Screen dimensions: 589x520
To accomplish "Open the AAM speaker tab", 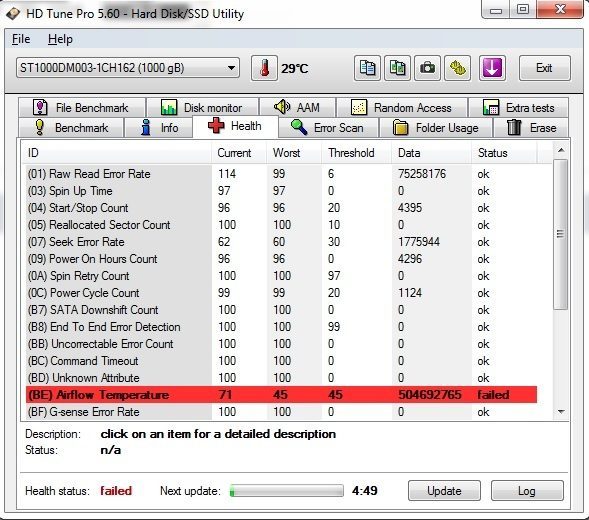I will click(x=297, y=108).
